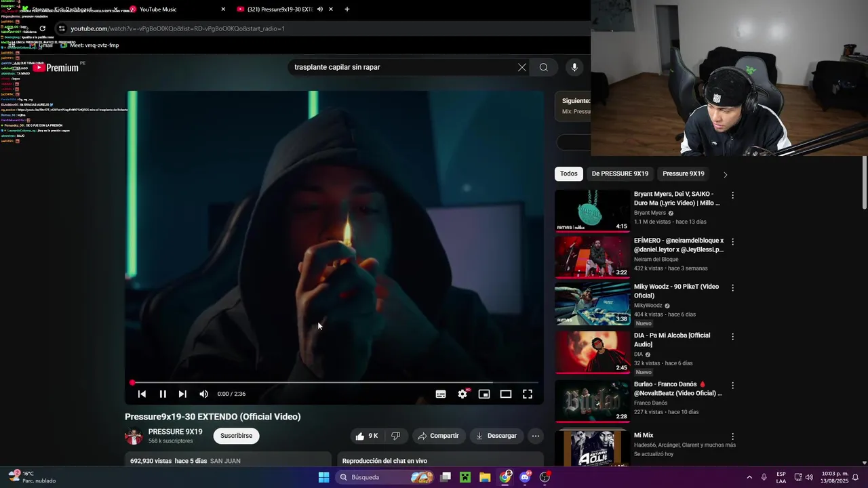Open a new browser tab

point(347,9)
